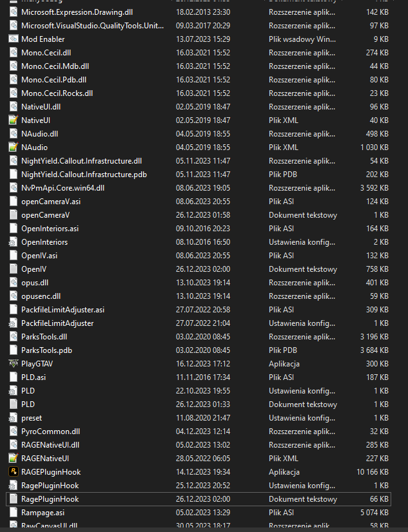Click the 5 074 KB size value

(x=374, y=512)
